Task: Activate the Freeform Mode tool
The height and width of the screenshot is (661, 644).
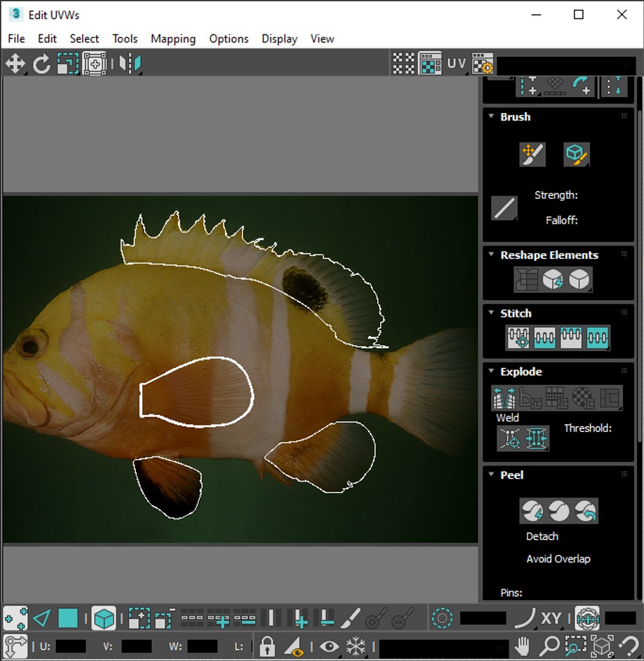Action: click(x=95, y=64)
